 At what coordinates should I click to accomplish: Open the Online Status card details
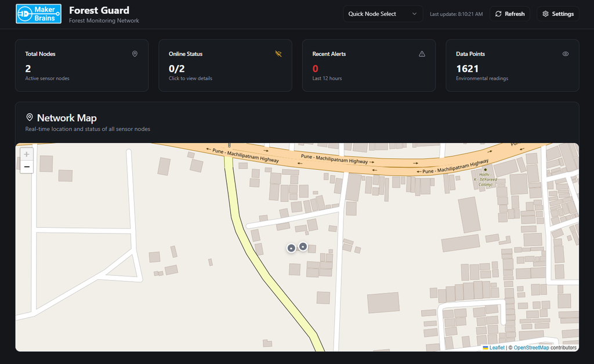pyautogui.click(x=225, y=65)
